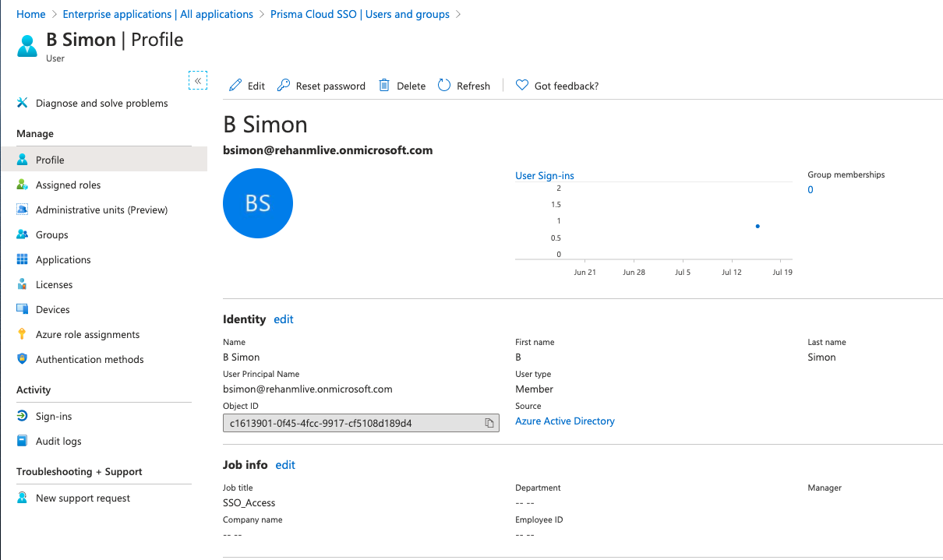Viewport: 943px width, 560px height.
Task: Click the Reset password key icon
Action: [x=284, y=86]
